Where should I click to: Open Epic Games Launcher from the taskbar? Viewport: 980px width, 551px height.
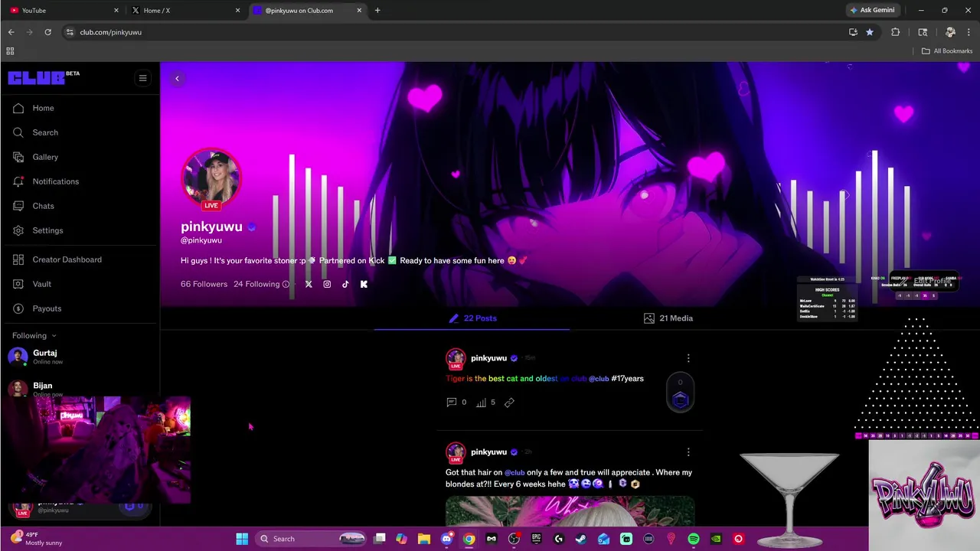pyautogui.click(x=536, y=539)
